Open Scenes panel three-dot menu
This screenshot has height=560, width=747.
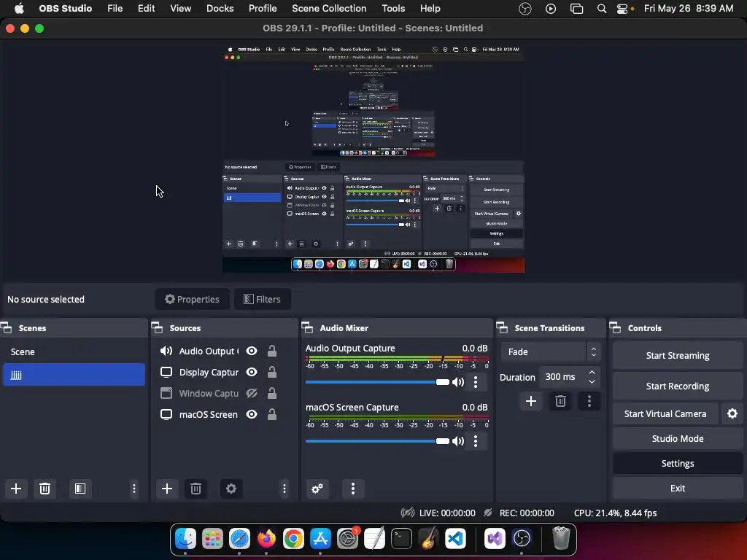(x=134, y=489)
